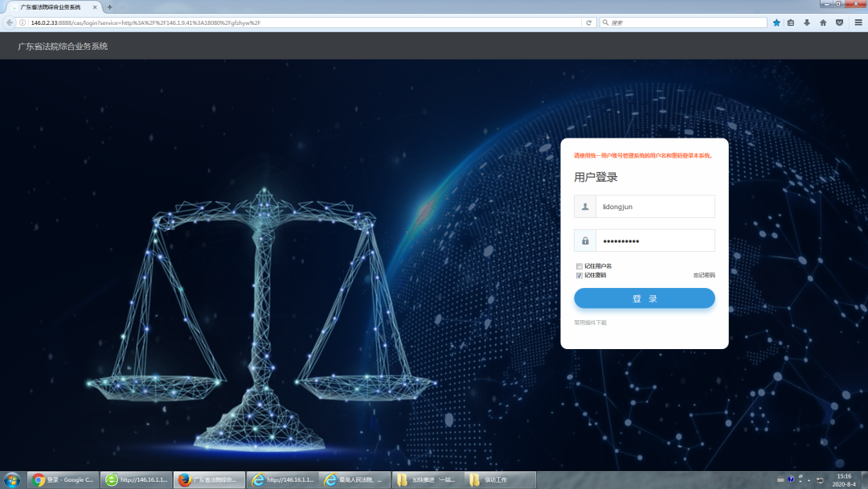
Task: Focus the username field containing lidongjun
Action: click(654, 207)
